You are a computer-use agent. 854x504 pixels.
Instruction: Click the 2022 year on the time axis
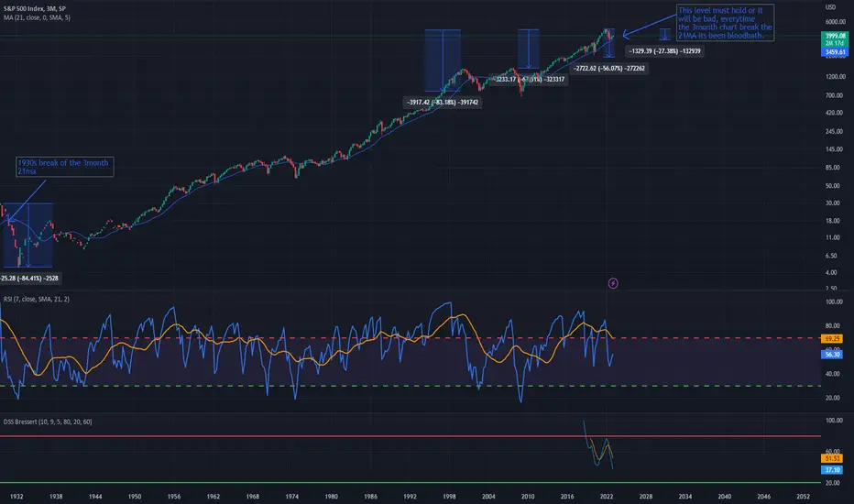[607, 497]
